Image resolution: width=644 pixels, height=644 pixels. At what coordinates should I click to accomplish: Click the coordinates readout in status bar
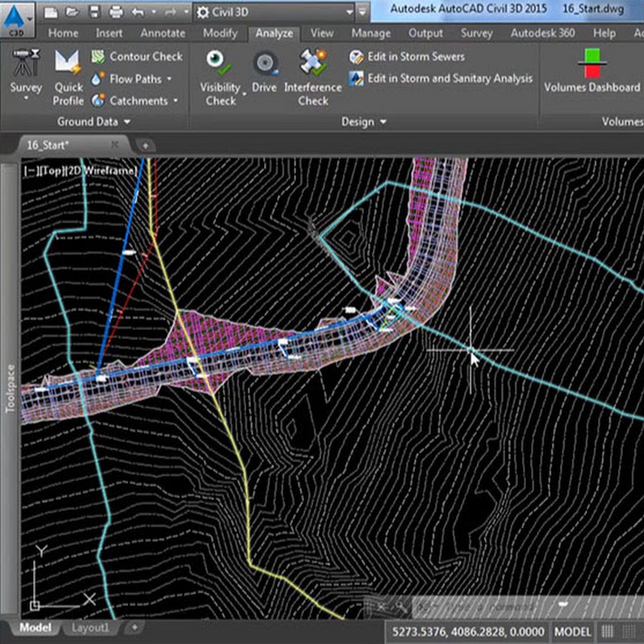click(x=467, y=632)
